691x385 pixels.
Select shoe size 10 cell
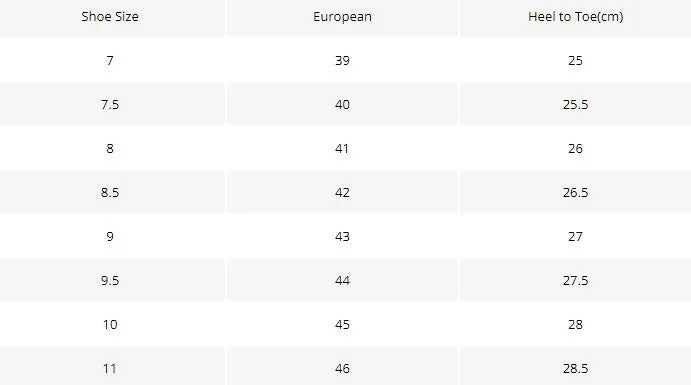coord(110,325)
